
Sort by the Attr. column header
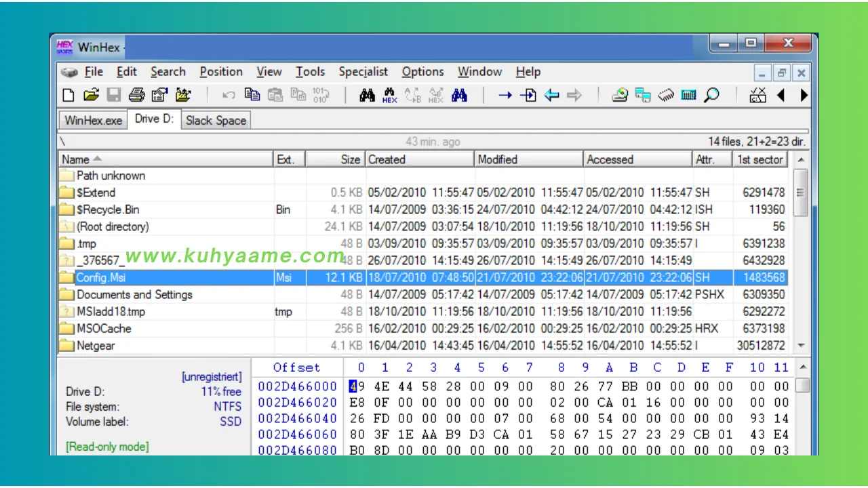coord(713,159)
